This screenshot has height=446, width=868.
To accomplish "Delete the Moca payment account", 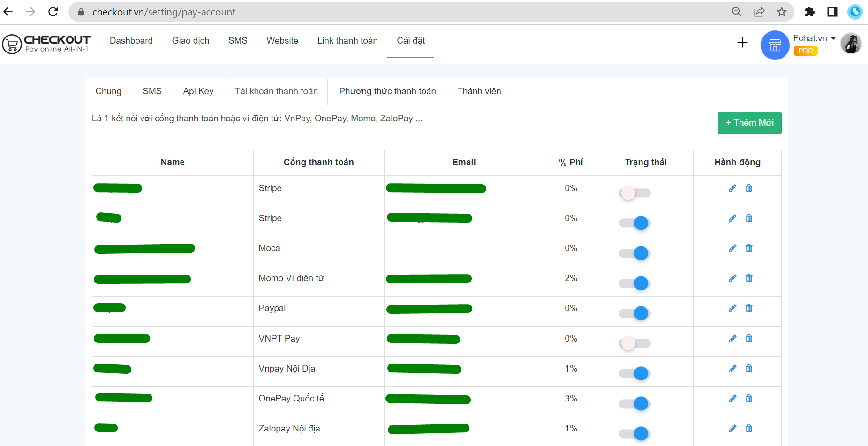I will pyautogui.click(x=749, y=248).
